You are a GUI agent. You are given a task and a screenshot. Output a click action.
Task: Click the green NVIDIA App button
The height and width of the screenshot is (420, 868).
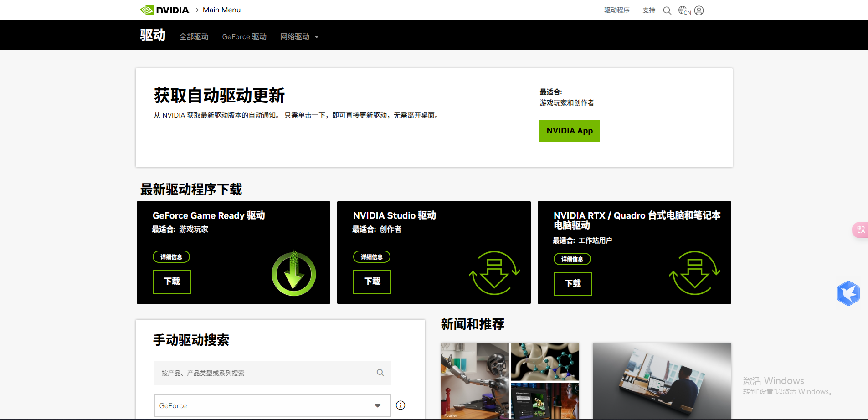[570, 131]
